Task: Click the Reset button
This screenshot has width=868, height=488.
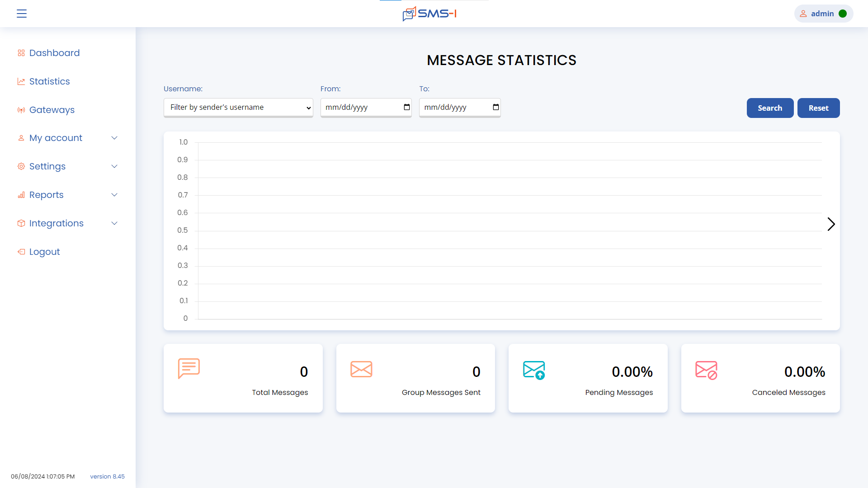Action: coord(818,108)
